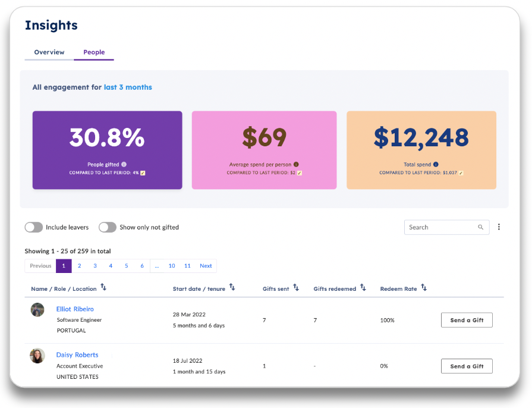The width and height of the screenshot is (532, 408).
Task: Click the Showing 1 - 25 of 259 text
Action: tap(68, 251)
